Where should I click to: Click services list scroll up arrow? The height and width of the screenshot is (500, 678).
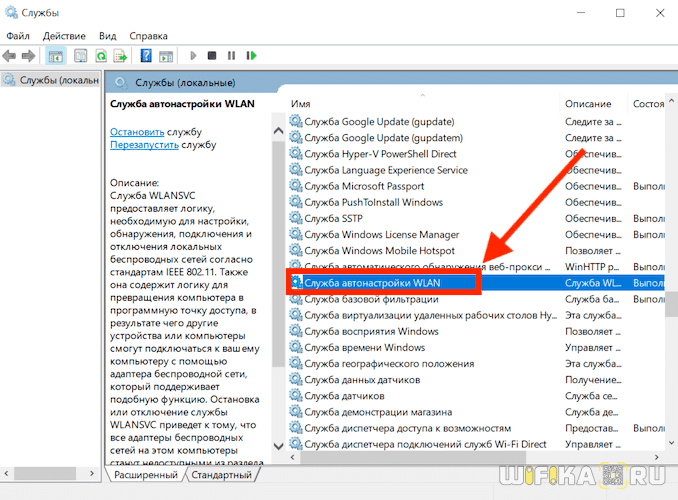pyautogui.click(x=671, y=100)
